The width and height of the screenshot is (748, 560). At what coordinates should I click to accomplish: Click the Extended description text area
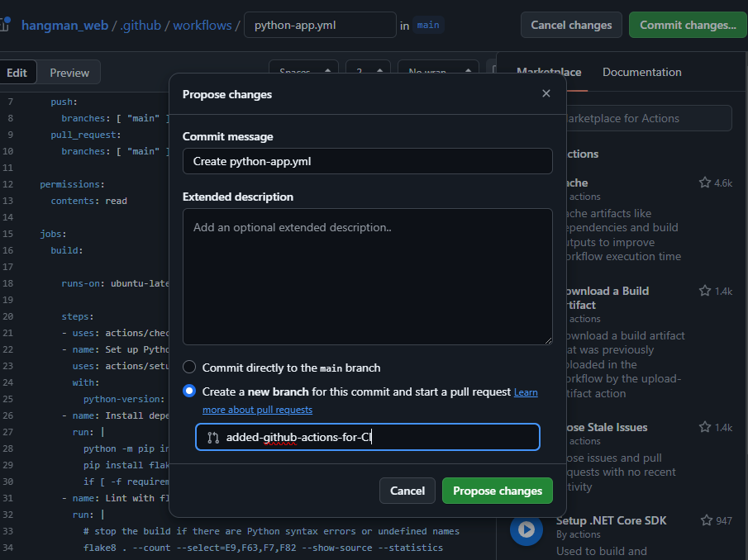[367, 277]
